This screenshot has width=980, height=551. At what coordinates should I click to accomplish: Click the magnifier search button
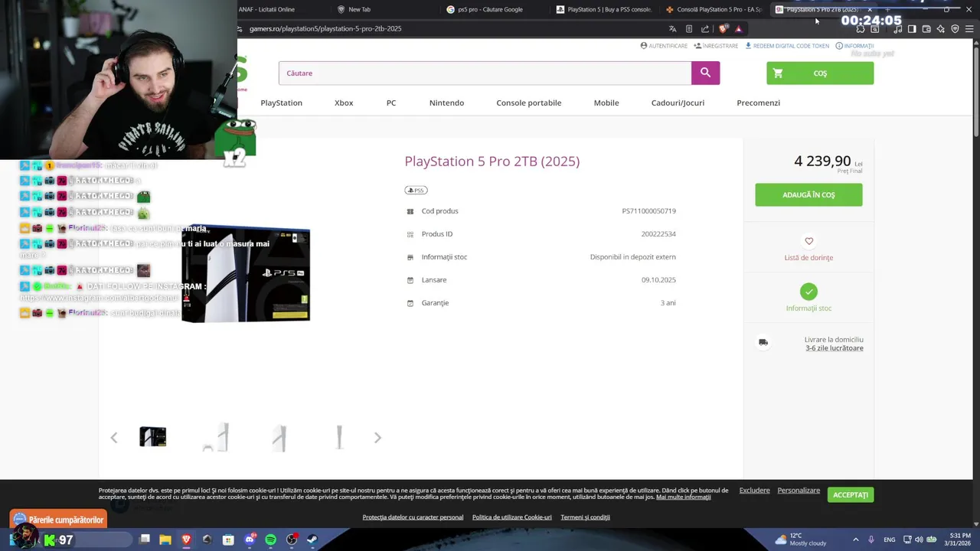click(x=705, y=73)
